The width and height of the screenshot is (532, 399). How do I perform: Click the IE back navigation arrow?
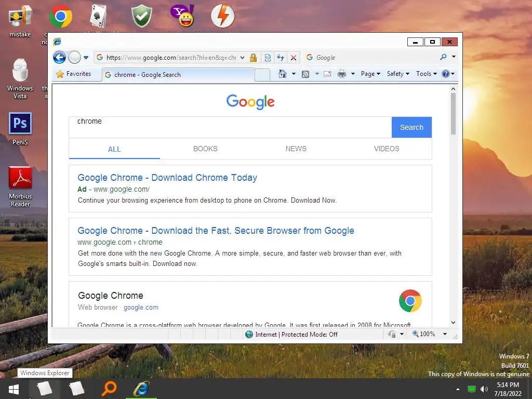pyautogui.click(x=59, y=57)
